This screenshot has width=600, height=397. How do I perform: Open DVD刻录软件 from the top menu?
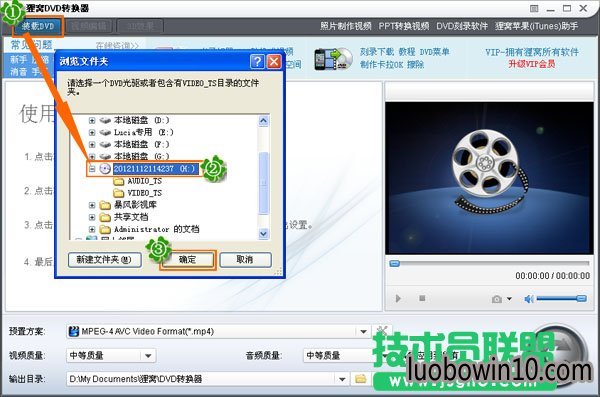click(x=462, y=26)
